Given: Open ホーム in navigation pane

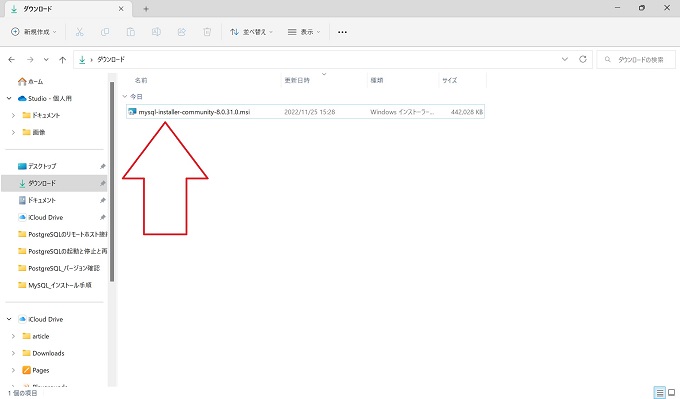Looking at the screenshot, I should [30, 82].
